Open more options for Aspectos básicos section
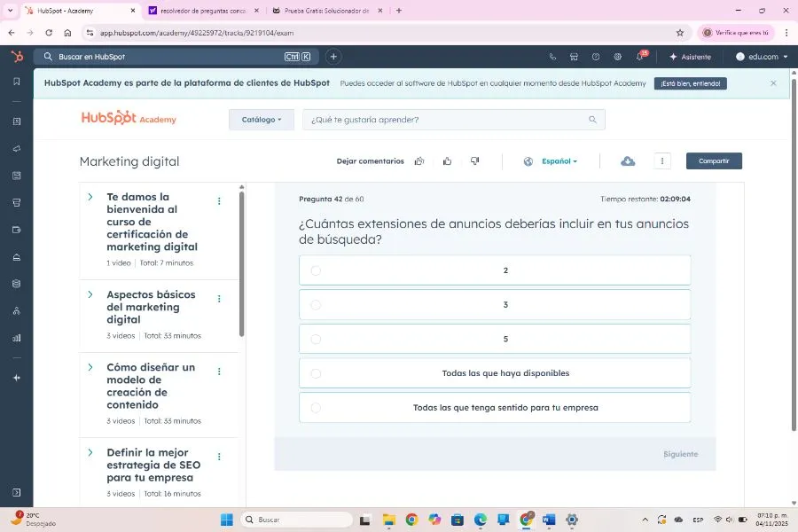The height and width of the screenshot is (532, 798). point(219,299)
